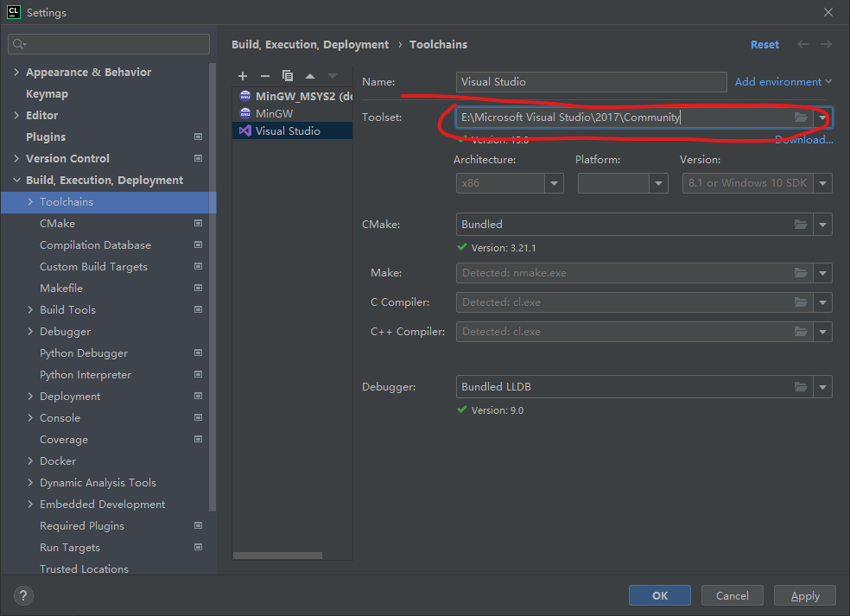Open the SDK Version dropdown
850x616 pixels.
[823, 183]
